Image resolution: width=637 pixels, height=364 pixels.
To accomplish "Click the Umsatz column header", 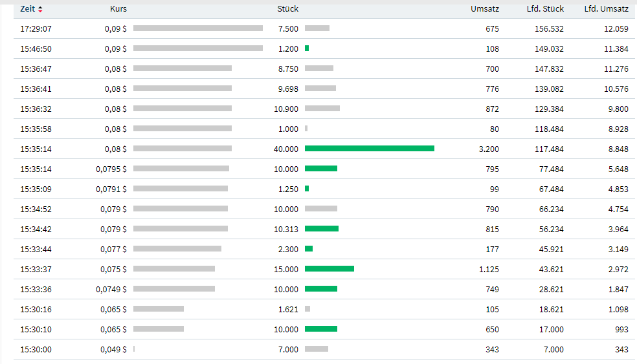I will [x=485, y=9].
